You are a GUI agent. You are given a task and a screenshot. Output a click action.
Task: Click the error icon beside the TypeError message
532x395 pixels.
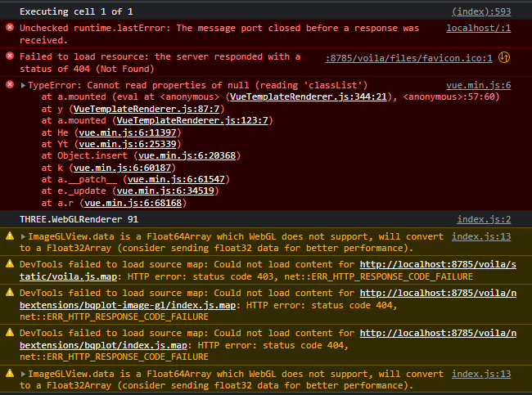(x=10, y=84)
